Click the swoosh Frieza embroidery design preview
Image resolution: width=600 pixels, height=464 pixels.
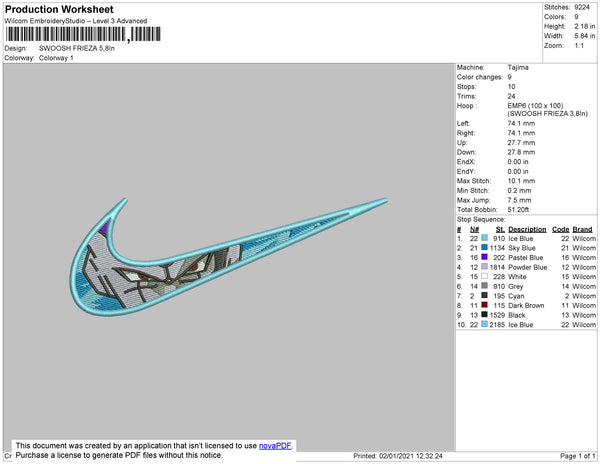[229, 256]
